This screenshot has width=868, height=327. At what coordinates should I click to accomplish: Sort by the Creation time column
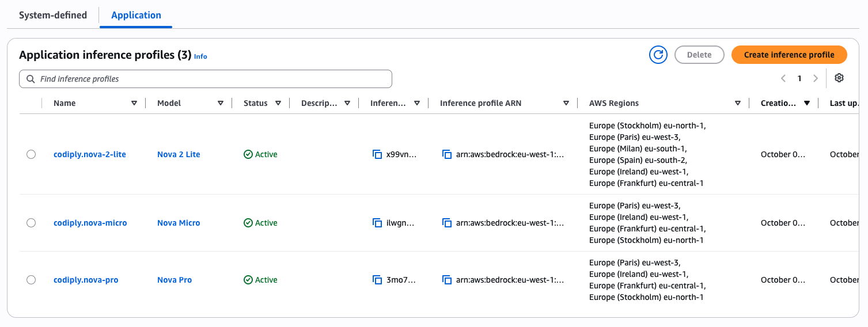coord(807,104)
